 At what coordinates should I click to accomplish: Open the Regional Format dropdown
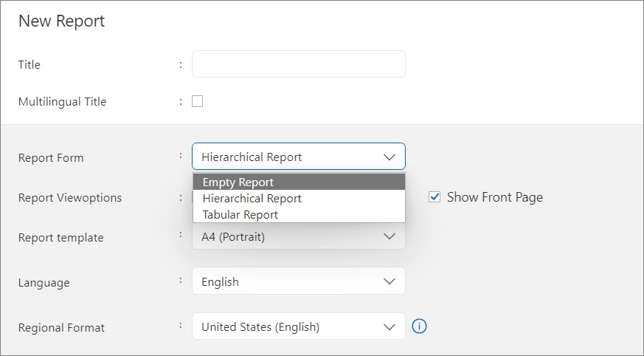299,326
